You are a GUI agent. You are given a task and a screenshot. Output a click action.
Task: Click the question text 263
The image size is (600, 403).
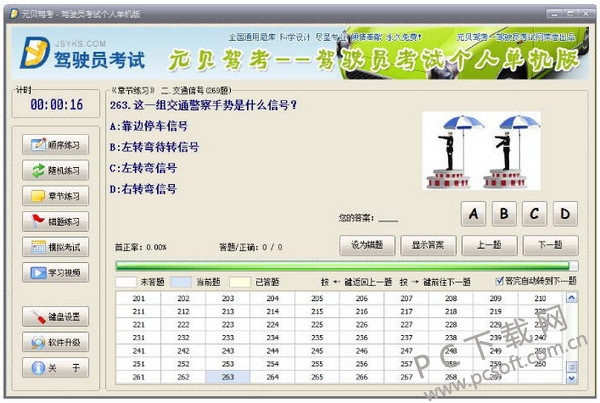click(203, 105)
